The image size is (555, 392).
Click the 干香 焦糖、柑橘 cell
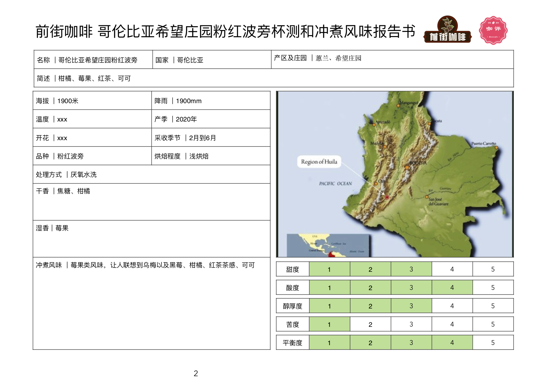coord(152,202)
